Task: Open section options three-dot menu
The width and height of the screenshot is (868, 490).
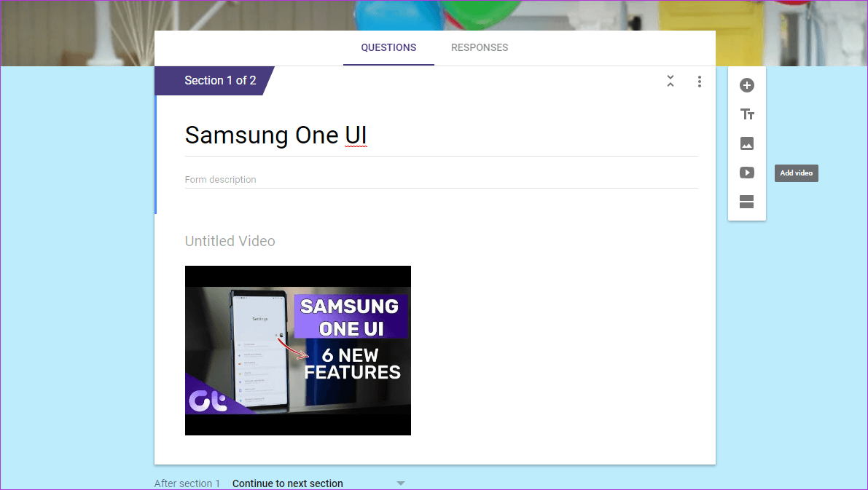Action: (x=700, y=82)
